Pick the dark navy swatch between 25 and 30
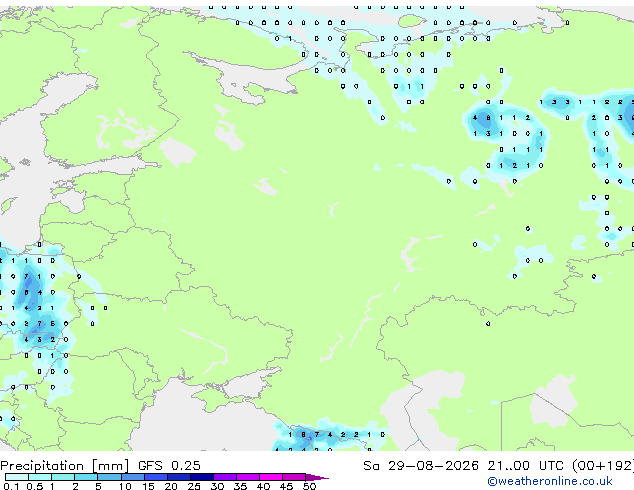634x490 pixels. [x=202, y=477]
